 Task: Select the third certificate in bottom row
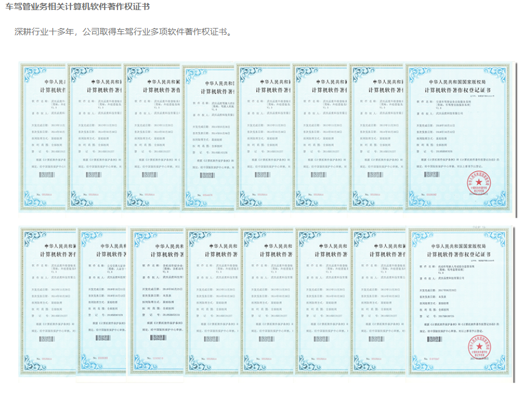tap(157, 302)
